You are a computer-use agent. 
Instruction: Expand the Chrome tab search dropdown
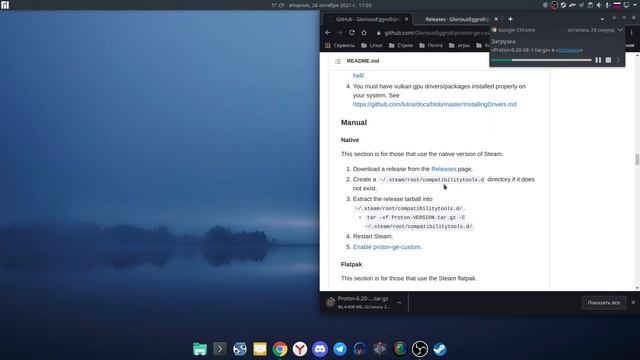[x=602, y=19]
